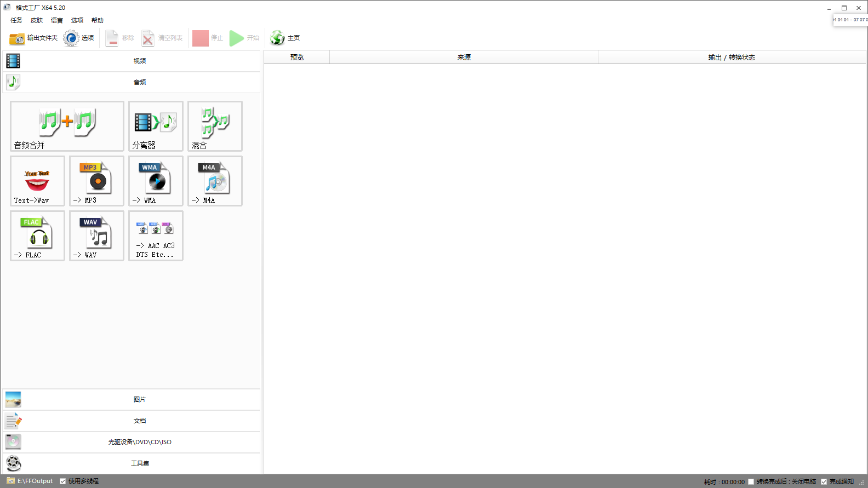Open the 皮肤 skin menu

pyautogui.click(x=37, y=20)
